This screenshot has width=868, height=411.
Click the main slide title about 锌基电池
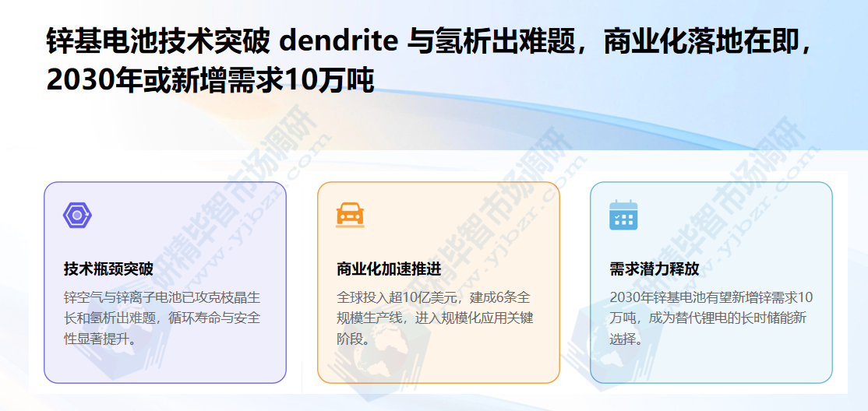click(x=429, y=58)
